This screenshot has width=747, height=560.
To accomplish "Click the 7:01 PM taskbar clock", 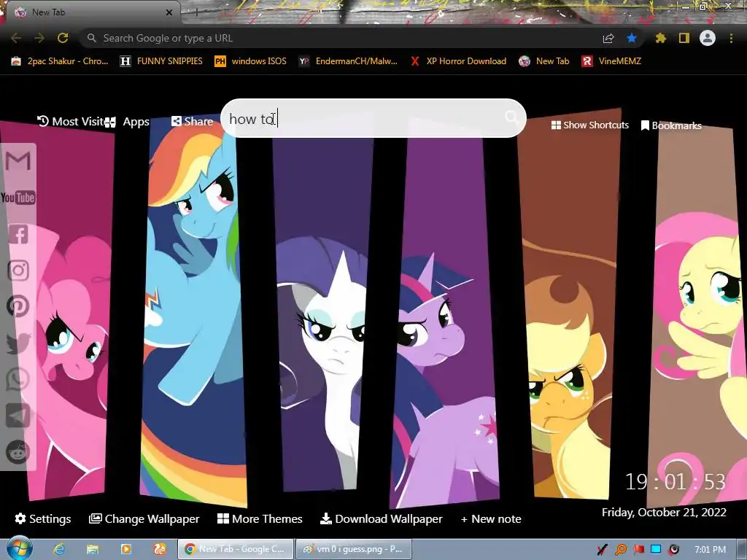I will click(710, 549).
